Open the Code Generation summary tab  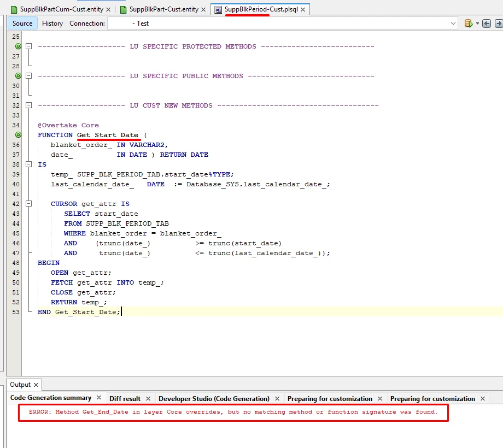tap(51, 398)
